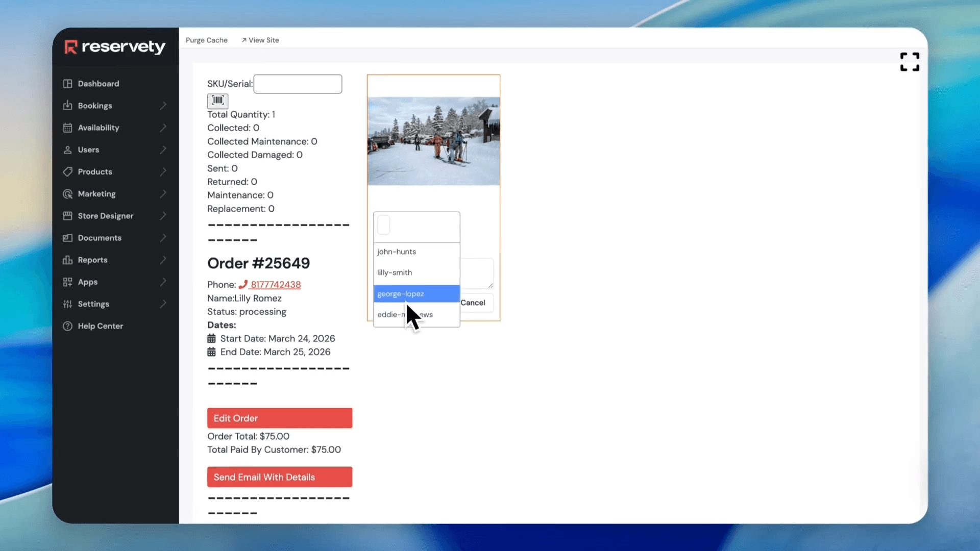Expand the Store Designer chevron
Screen dimensions: 980x551
coord(163,216)
